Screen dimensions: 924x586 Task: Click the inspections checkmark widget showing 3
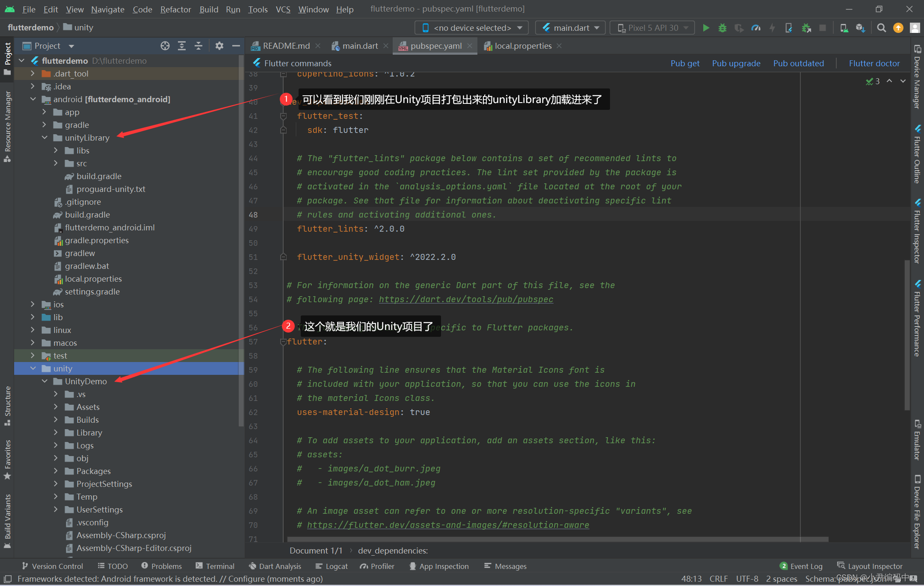tap(873, 81)
